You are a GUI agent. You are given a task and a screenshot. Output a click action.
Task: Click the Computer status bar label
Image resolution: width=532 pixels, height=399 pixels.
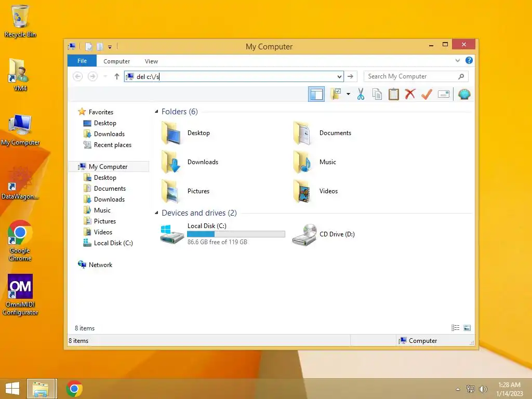(418, 341)
